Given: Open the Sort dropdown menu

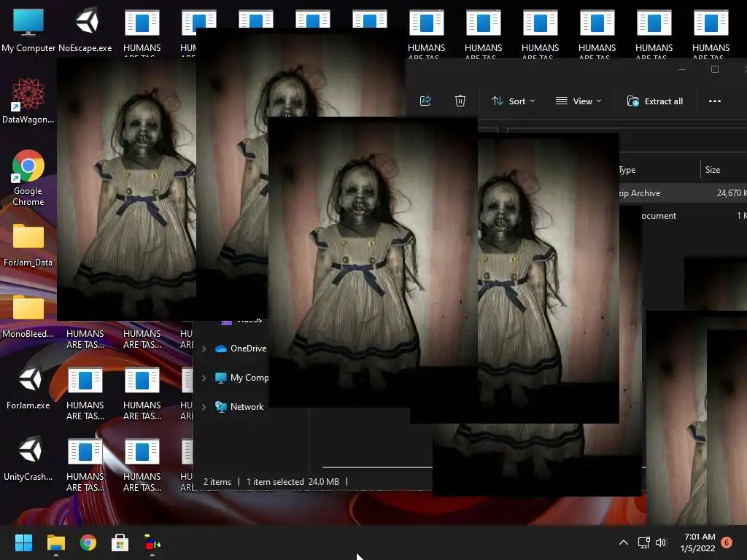Looking at the screenshot, I should [514, 101].
